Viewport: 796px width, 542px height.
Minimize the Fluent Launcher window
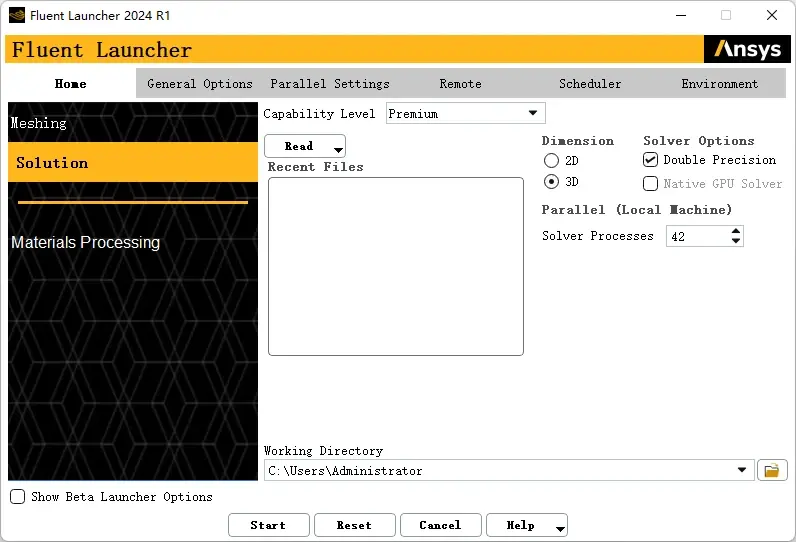click(x=681, y=15)
